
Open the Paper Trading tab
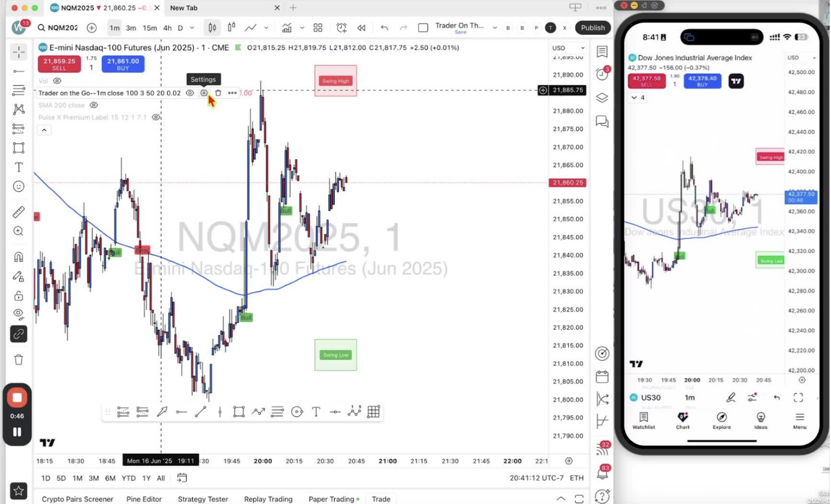coord(333,499)
